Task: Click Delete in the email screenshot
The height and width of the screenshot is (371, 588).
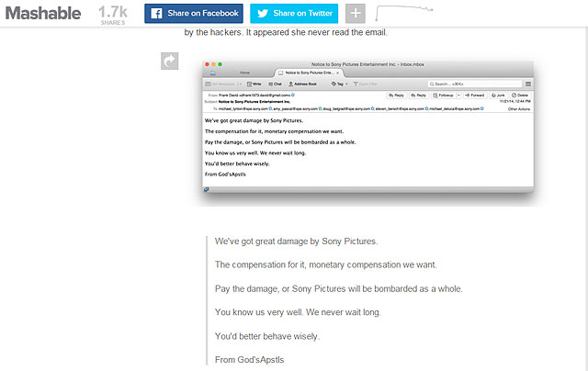Action: tap(520, 96)
